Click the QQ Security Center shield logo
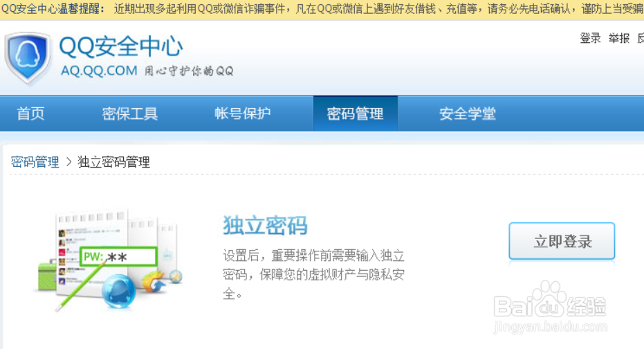 28,57
